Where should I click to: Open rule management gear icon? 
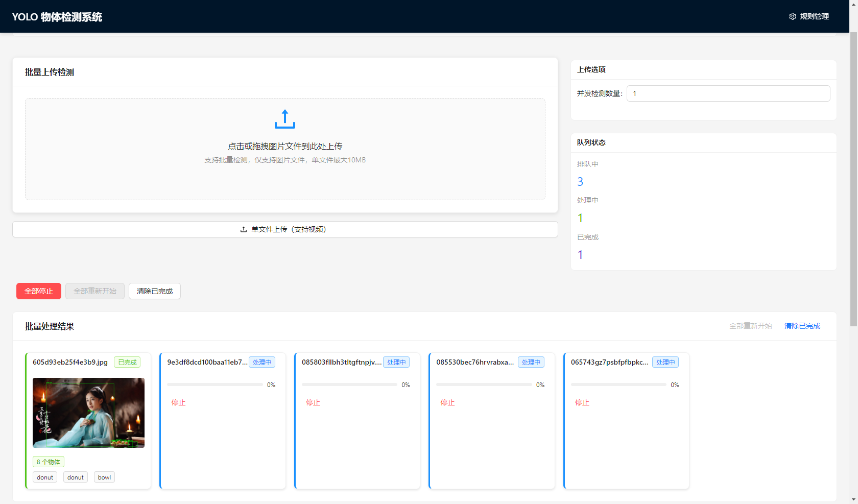(793, 16)
